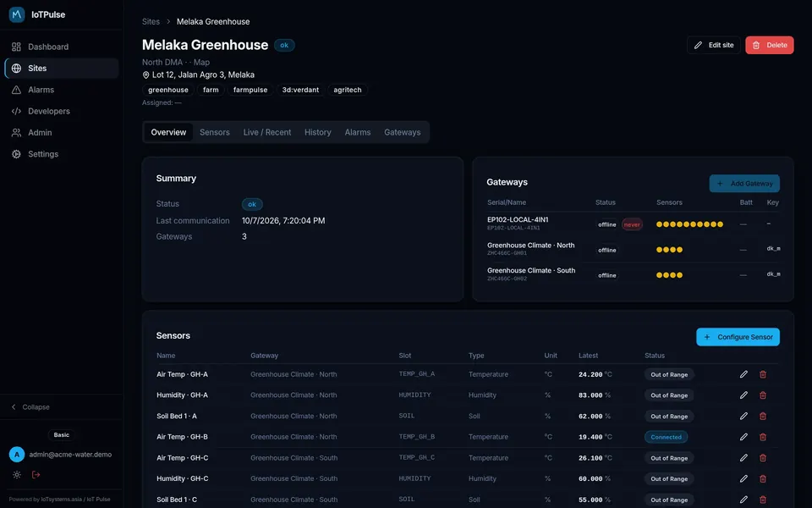Open the History tab
Viewport: 812px width, 508px height.
coord(317,132)
